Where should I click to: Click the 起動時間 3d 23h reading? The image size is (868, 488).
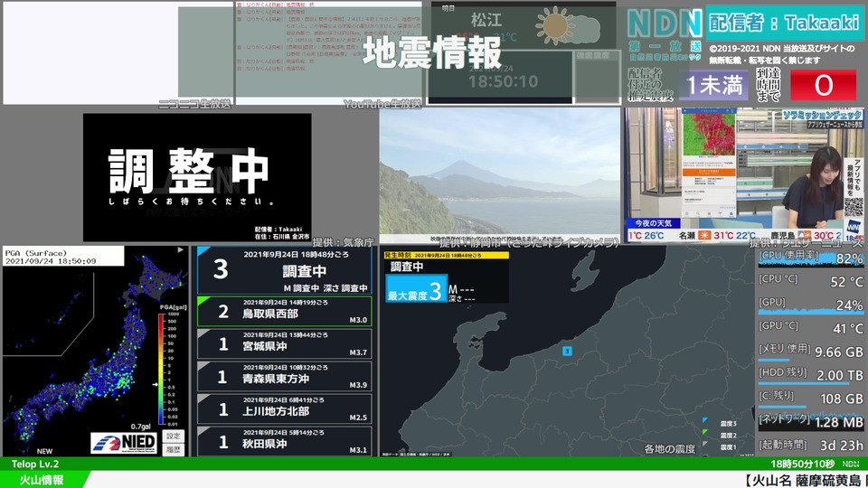810,445
